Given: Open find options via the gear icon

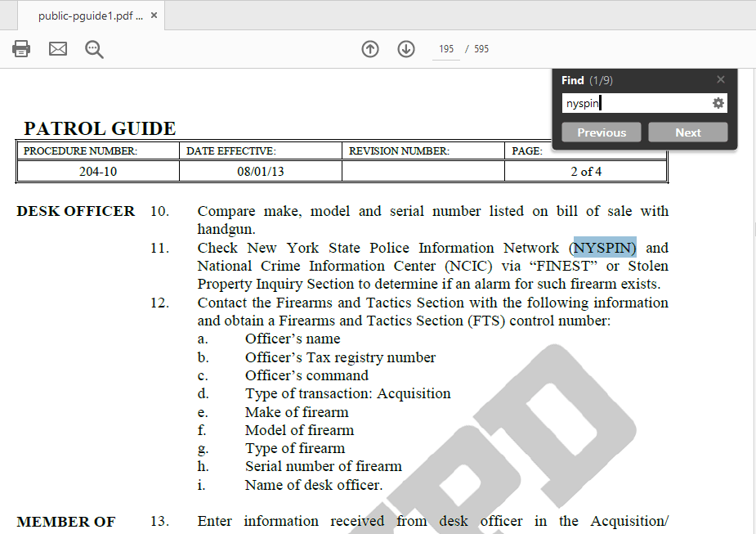Looking at the screenshot, I should (718, 103).
